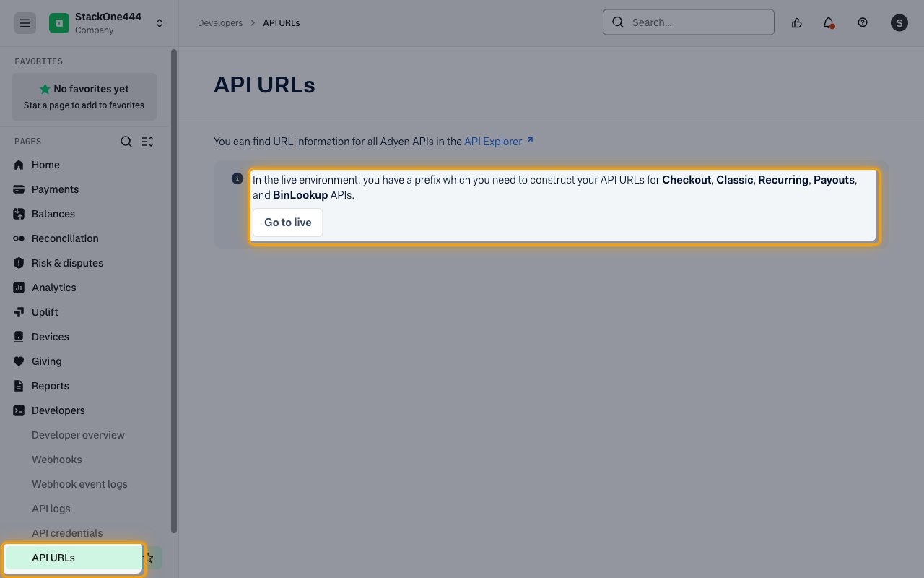Viewport: 924px width, 578px height.
Task: Click the PAGES section heading
Action: (27, 142)
